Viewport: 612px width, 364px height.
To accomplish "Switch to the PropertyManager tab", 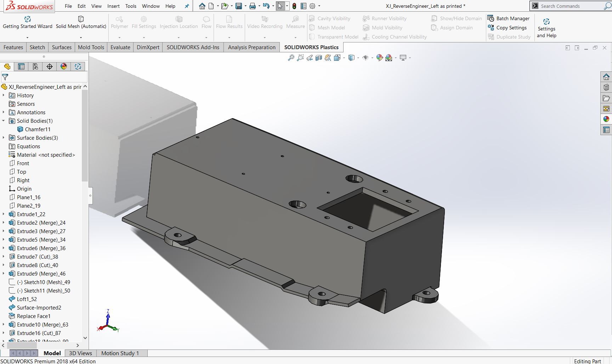I will click(x=21, y=67).
